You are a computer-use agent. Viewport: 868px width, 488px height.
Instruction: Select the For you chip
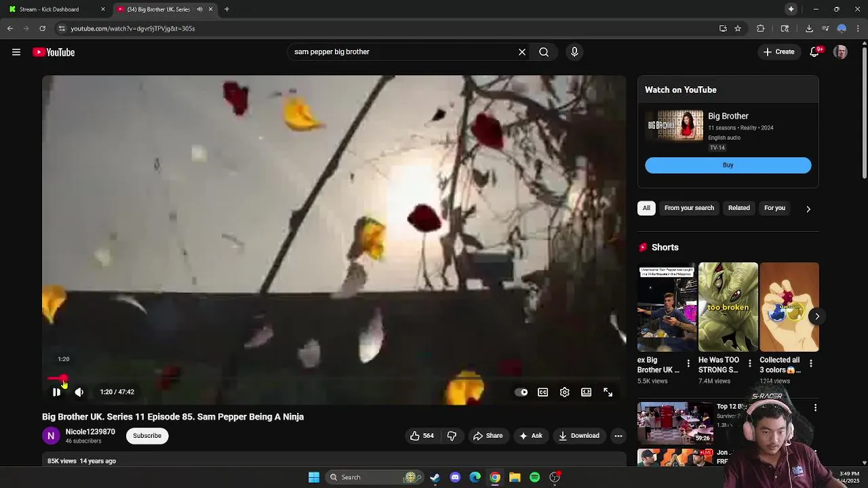click(x=774, y=208)
